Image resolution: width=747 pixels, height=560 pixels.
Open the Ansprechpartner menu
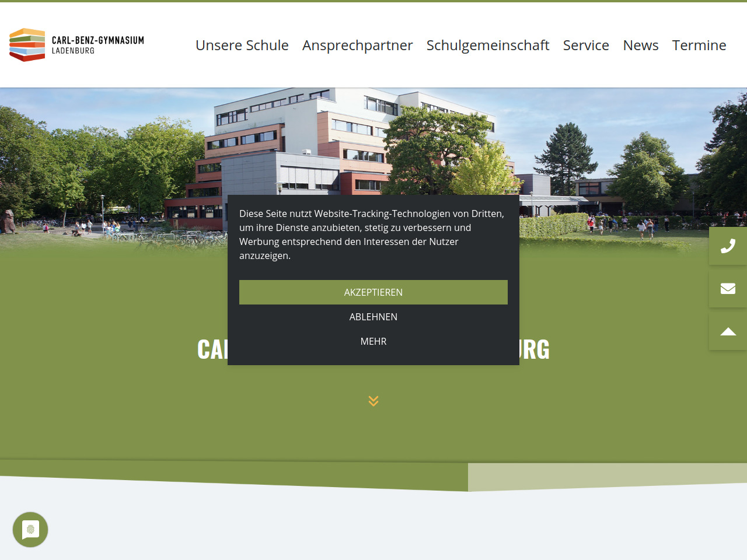(357, 45)
